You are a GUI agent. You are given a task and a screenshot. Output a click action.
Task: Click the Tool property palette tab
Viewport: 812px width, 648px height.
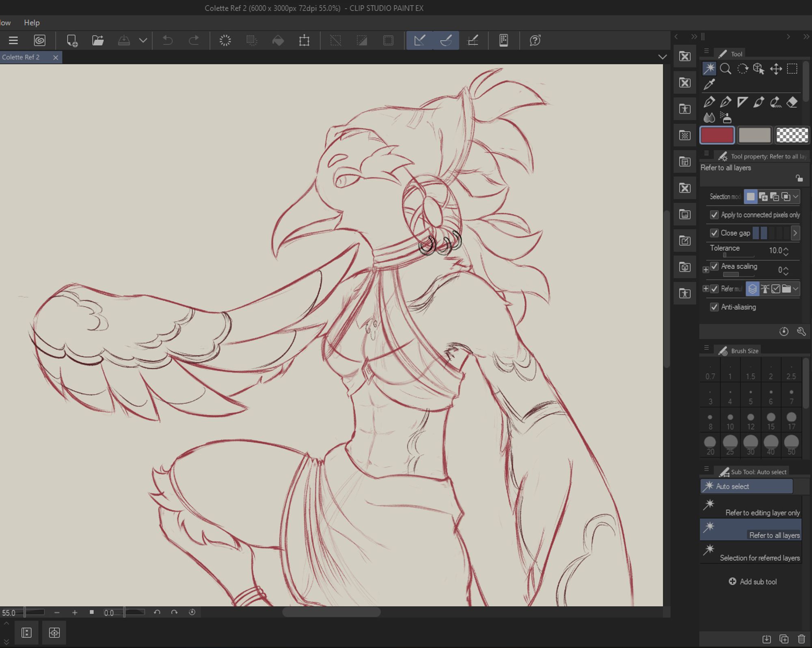pyautogui.click(x=762, y=156)
